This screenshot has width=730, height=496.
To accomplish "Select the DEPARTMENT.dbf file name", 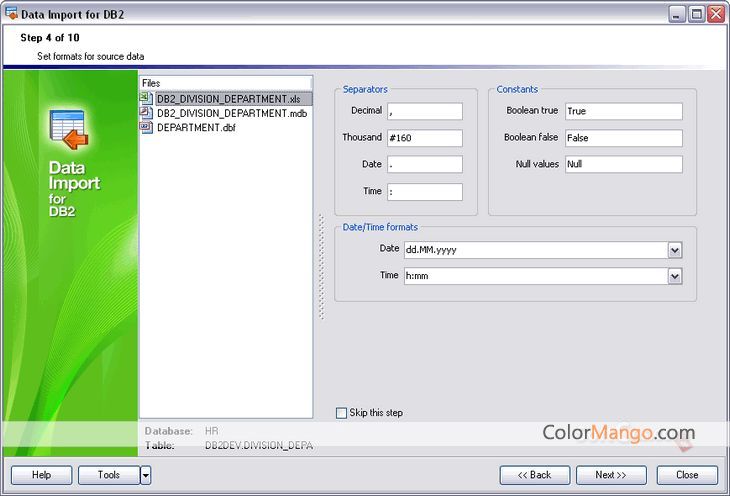I will (196, 128).
